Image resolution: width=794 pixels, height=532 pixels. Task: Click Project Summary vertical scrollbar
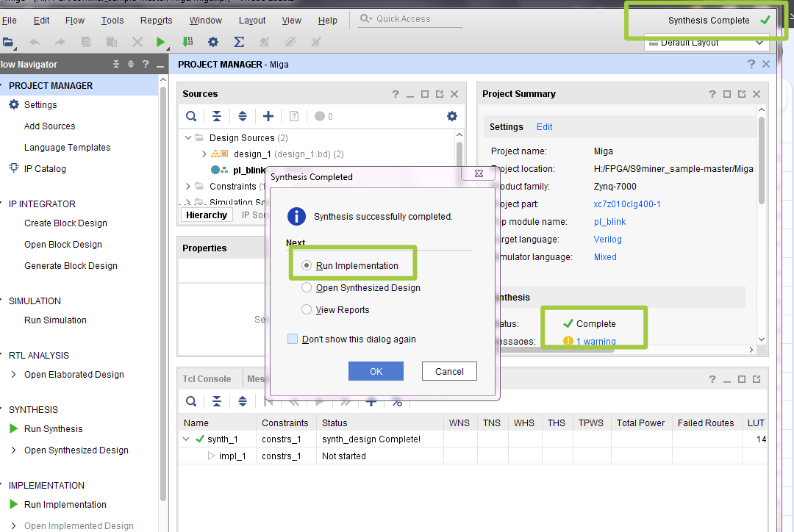[x=761, y=162]
